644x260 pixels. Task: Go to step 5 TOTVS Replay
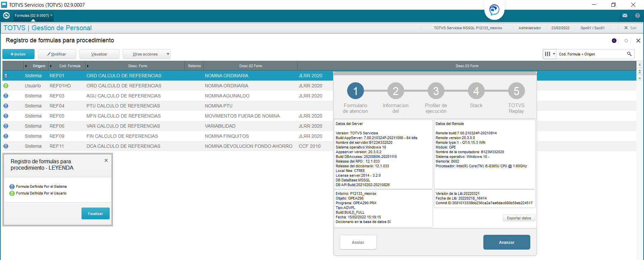pos(517,91)
